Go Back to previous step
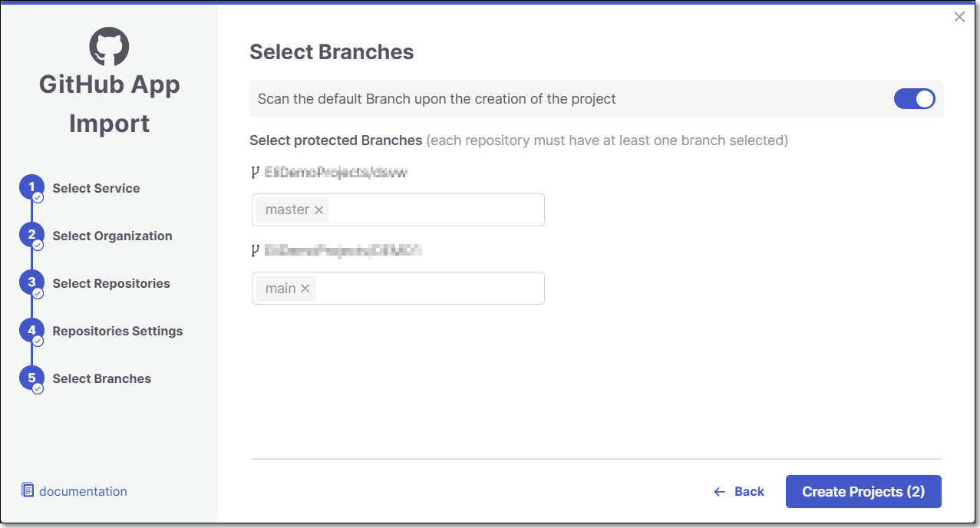980x528 pixels. pyautogui.click(x=739, y=492)
